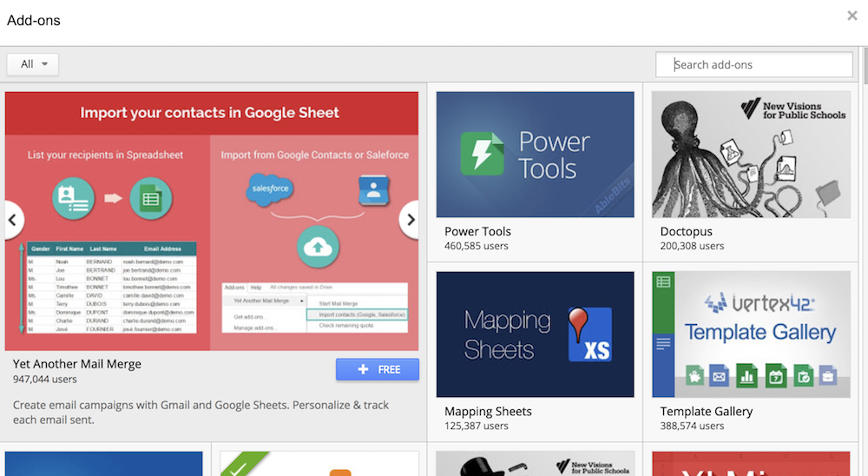Click the Power Tools title link

(477, 231)
